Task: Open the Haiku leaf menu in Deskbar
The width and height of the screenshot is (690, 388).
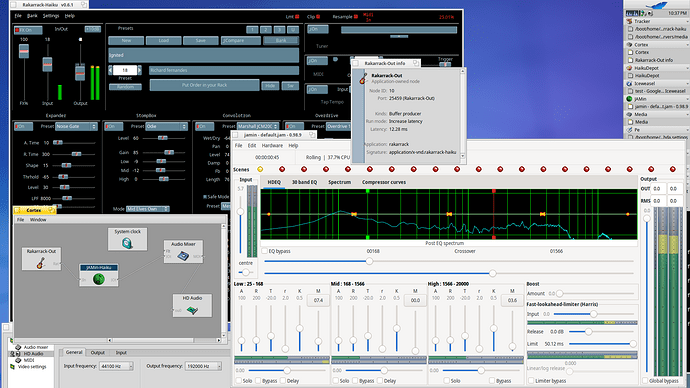Action: point(656,5)
